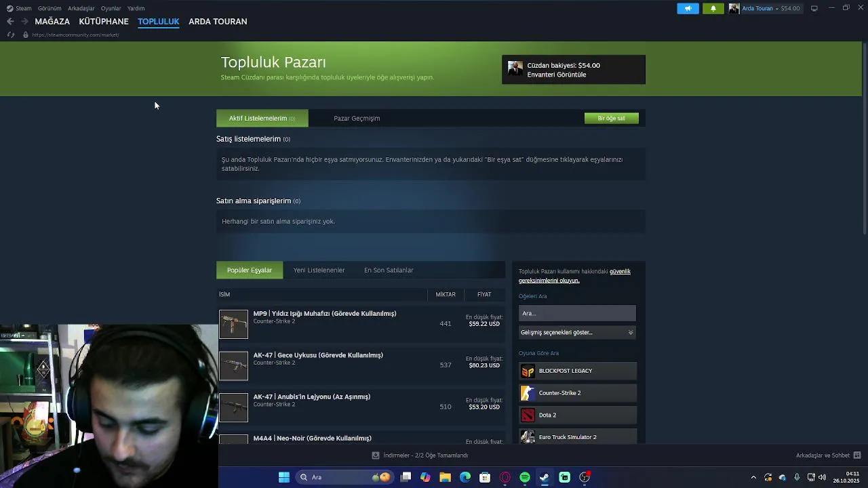
Task: Show hidden system tray icons
Action: point(753,477)
